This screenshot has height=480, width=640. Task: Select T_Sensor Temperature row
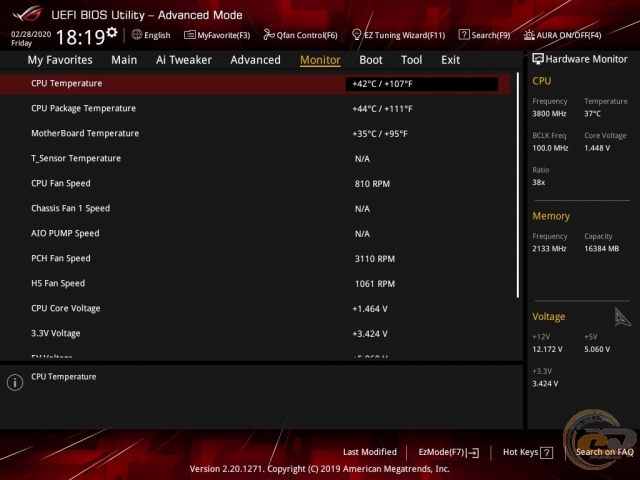pos(255,158)
